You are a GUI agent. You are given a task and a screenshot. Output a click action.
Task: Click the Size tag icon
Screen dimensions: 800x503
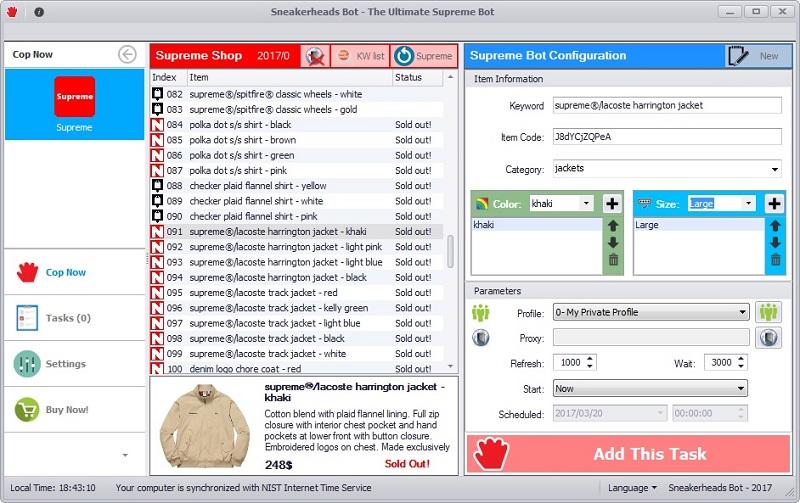tap(644, 203)
